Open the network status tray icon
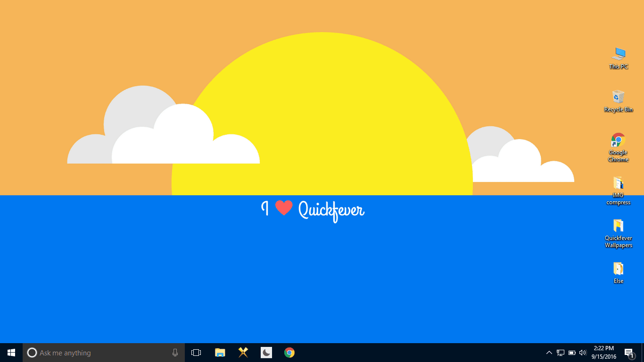 point(561,353)
